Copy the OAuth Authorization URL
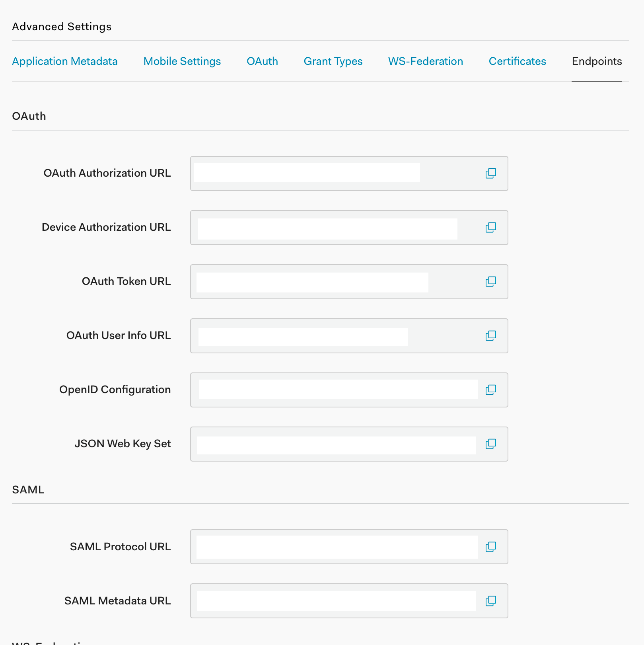This screenshot has width=644, height=645. coord(491,173)
